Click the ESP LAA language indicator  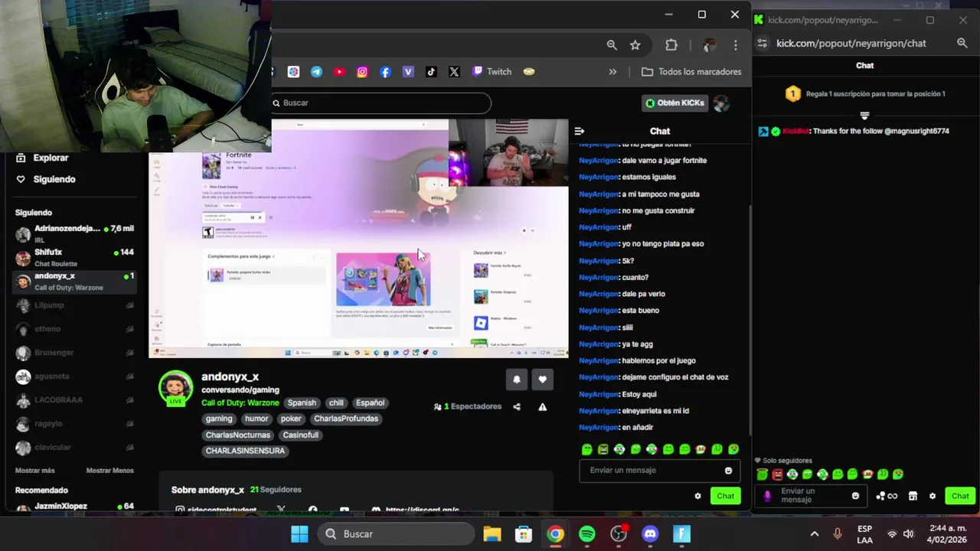coord(864,533)
